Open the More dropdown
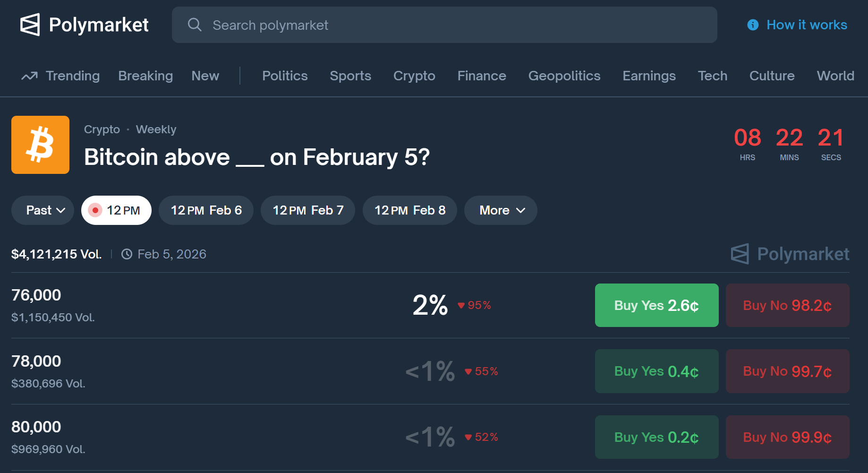 (501, 210)
